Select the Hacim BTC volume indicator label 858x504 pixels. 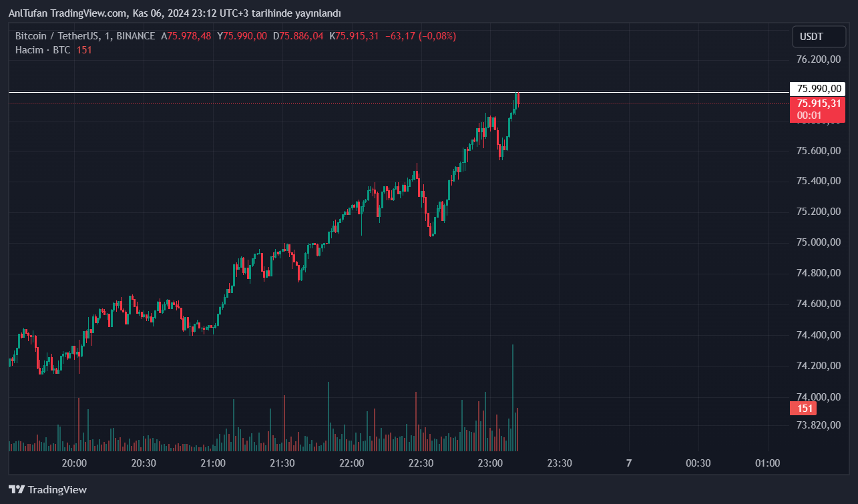click(x=43, y=50)
